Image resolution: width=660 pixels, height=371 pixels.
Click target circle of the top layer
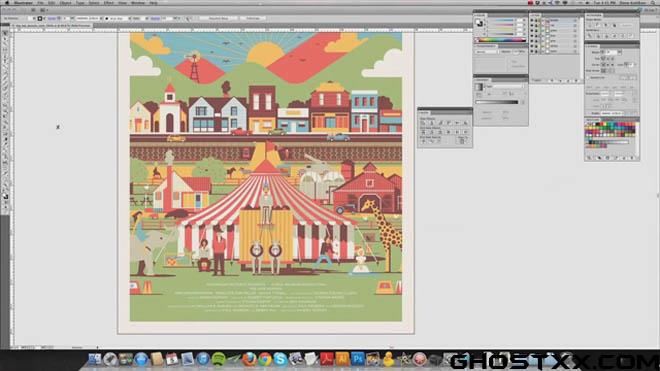[575, 20]
